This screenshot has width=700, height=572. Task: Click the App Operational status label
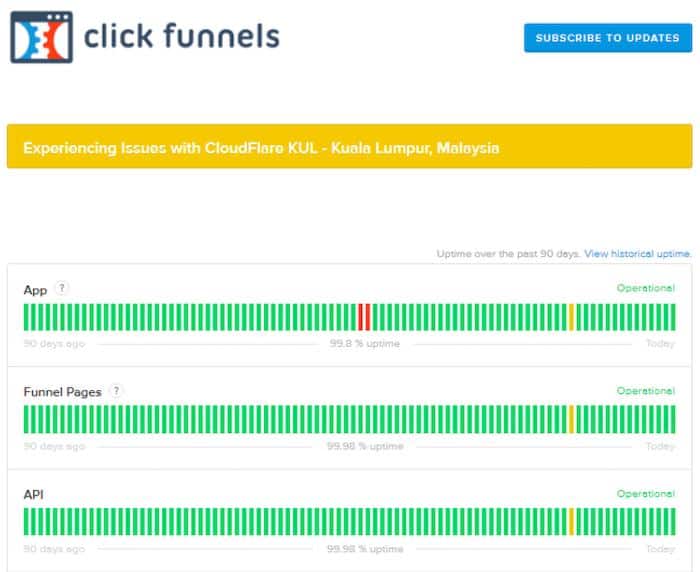(646, 288)
